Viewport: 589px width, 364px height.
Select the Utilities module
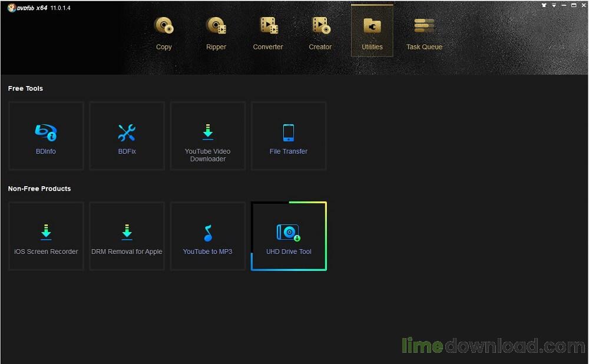point(372,31)
